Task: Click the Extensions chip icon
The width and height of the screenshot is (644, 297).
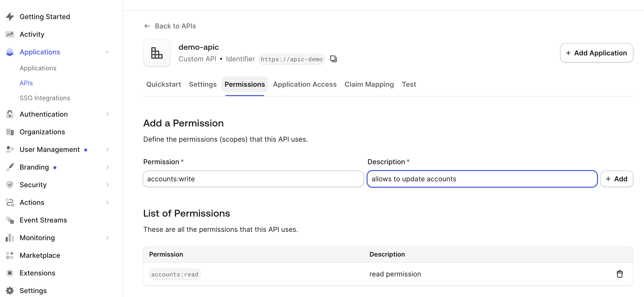Action: point(10,273)
